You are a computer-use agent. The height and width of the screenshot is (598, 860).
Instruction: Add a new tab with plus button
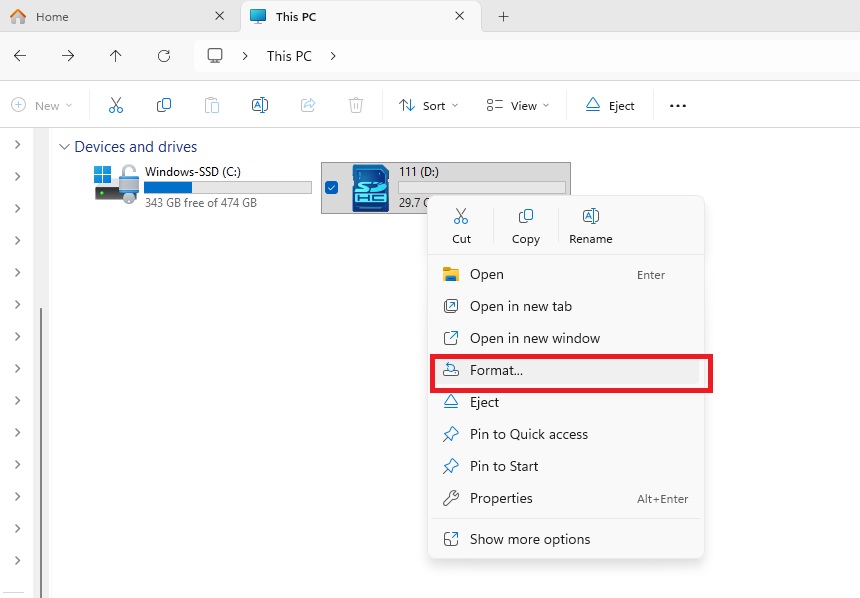coord(503,17)
